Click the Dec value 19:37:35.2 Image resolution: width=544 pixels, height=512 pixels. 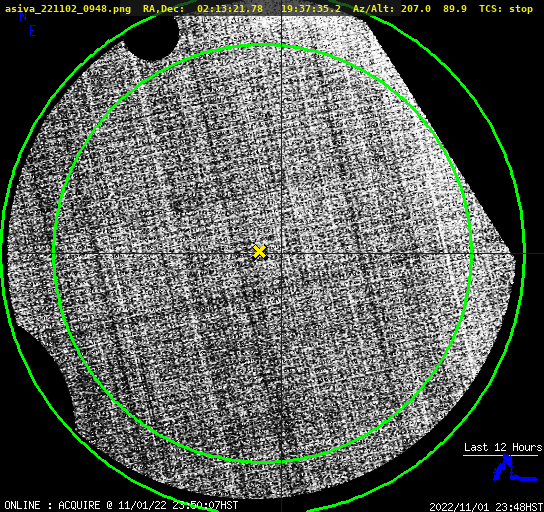[x=311, y=8]
